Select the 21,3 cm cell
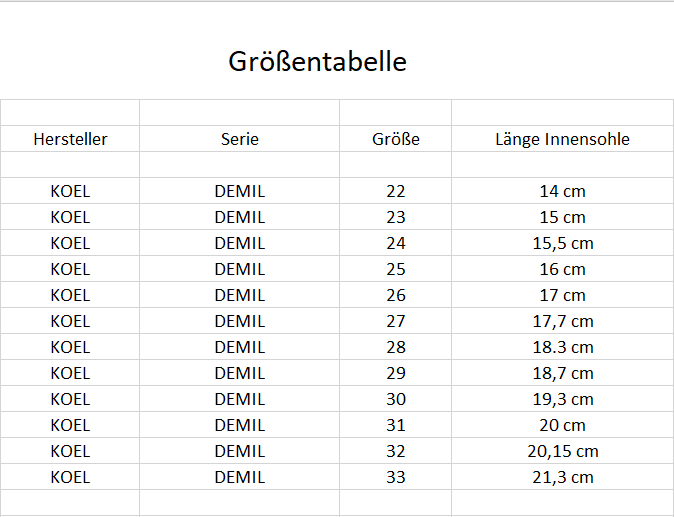The image size is (674, 517). click(x=562, y=477)
